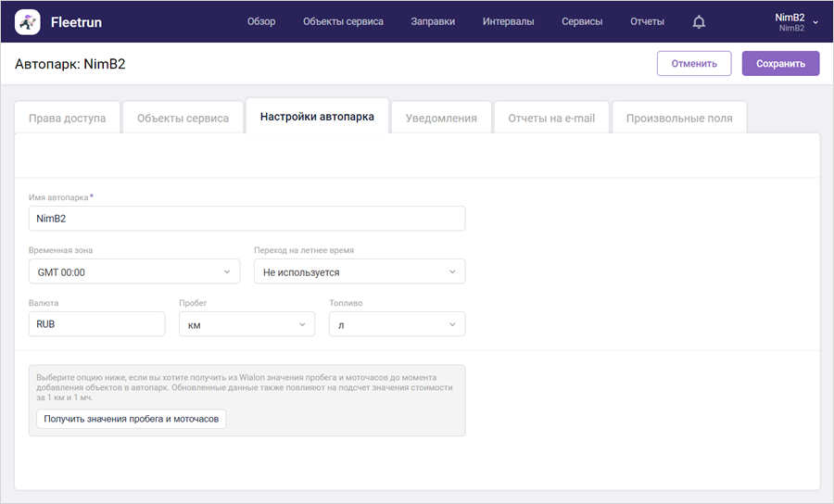The width and height of the screenshot is (834, 504).
Task: Open the Сервисы menu item
Action: pos(582,22)
